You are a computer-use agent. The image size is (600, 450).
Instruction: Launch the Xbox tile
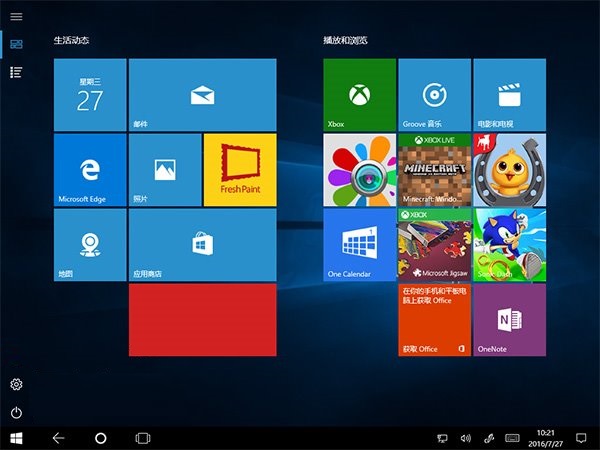click(x=359, y=95)
